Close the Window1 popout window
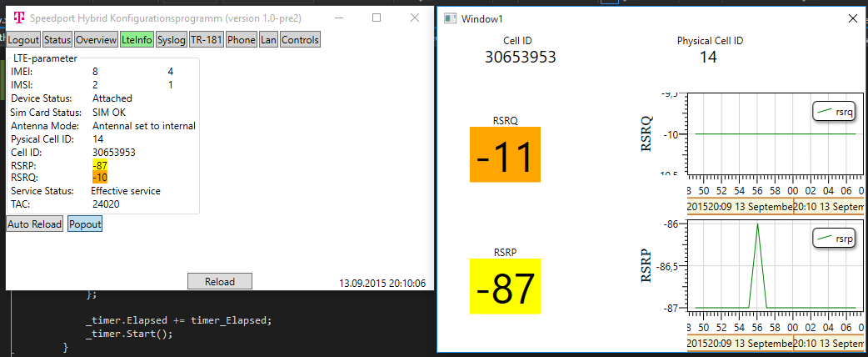The image size is (868, 357). (853, 18)
